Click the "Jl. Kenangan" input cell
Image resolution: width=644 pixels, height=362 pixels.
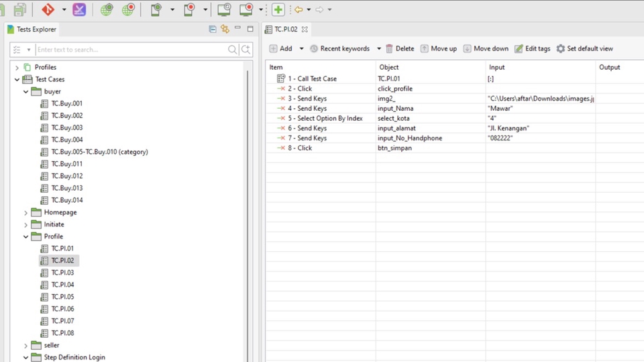[x=541, y=128]
